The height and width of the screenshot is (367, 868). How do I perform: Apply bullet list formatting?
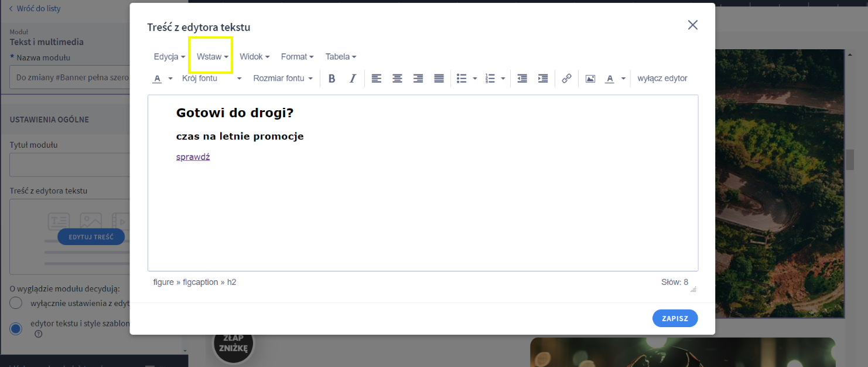(462, 79)
